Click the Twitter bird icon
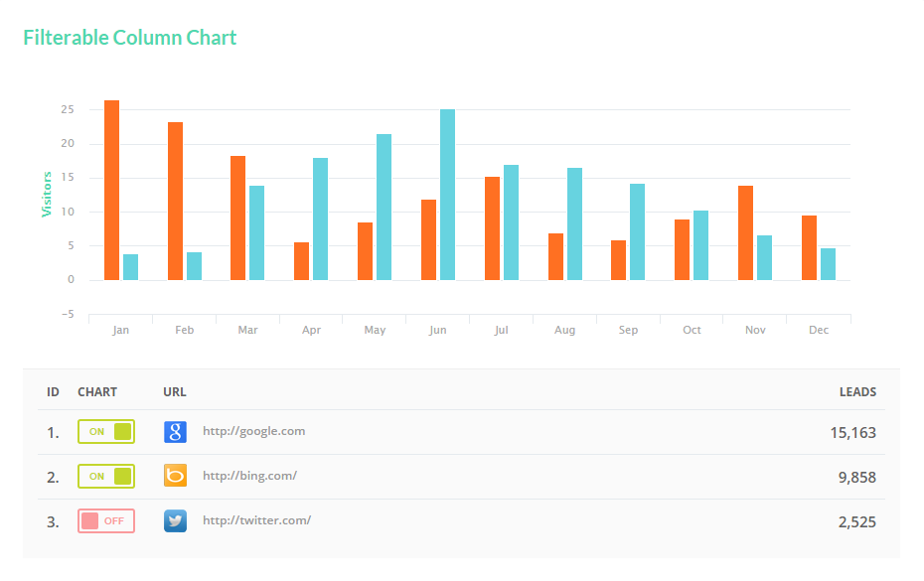The height and width of the screenshot is (581, 924). pos(175,520)
